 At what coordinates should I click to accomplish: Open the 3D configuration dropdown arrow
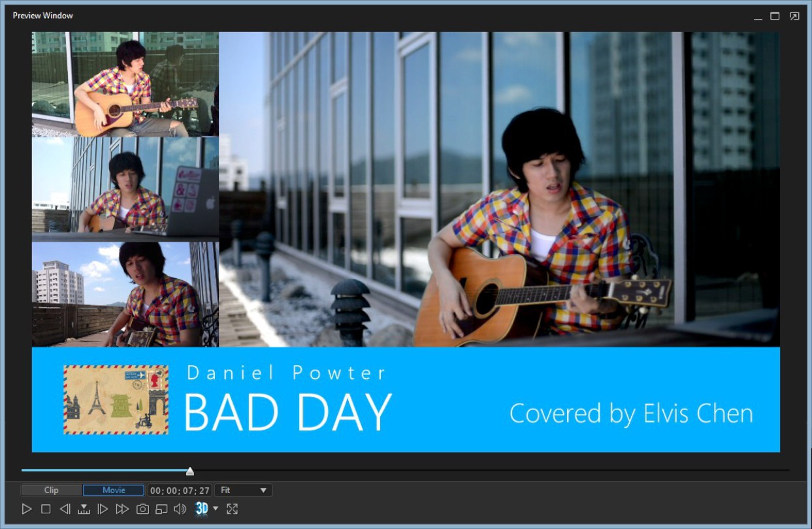pos(216,508)
